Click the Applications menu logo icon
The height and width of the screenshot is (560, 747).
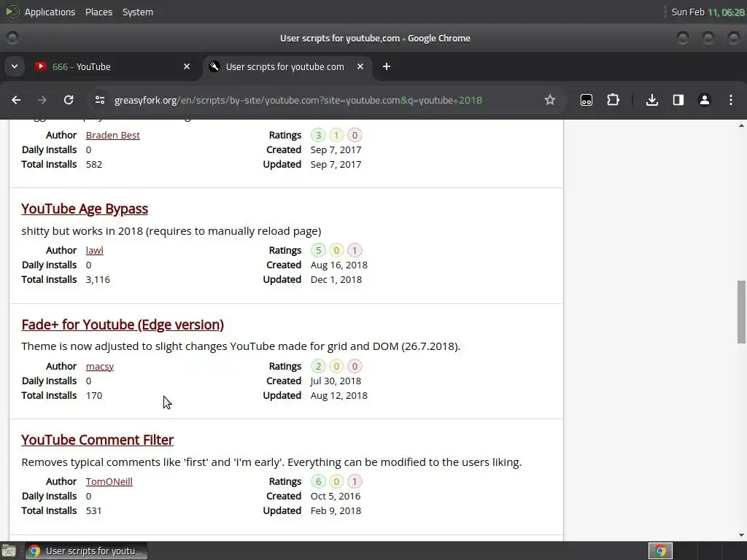(12, 12)
